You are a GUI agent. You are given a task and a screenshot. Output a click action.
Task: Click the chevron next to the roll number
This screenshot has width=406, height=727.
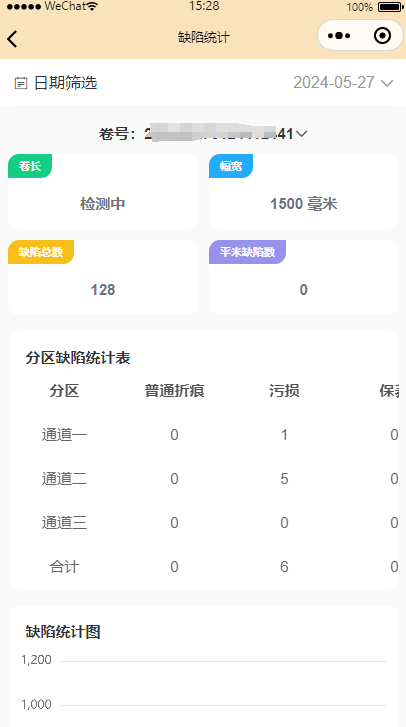[301, 134]
